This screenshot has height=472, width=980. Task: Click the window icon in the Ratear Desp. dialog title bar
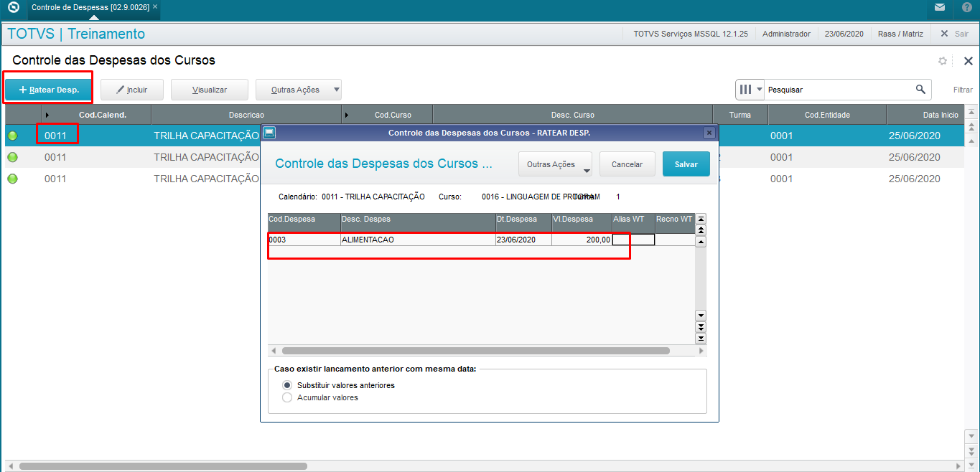269,133
